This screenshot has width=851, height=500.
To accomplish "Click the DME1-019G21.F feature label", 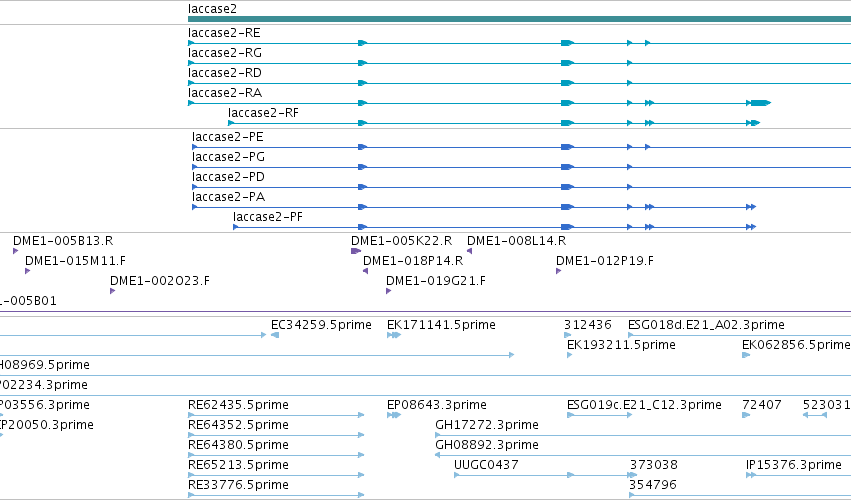I will point(436,281).
